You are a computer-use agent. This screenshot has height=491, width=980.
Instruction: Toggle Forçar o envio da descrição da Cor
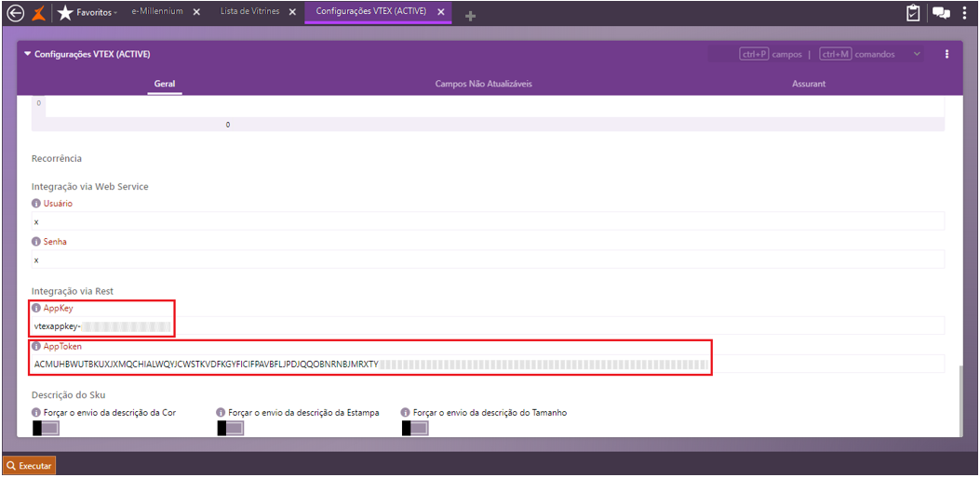pyautogui.click(x=46, y=428)
